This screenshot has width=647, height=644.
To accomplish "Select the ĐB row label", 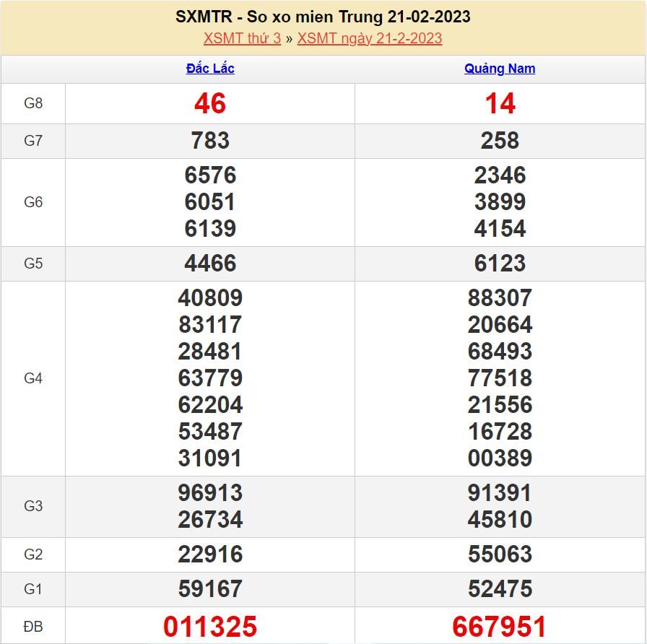I will click(33, 627).
